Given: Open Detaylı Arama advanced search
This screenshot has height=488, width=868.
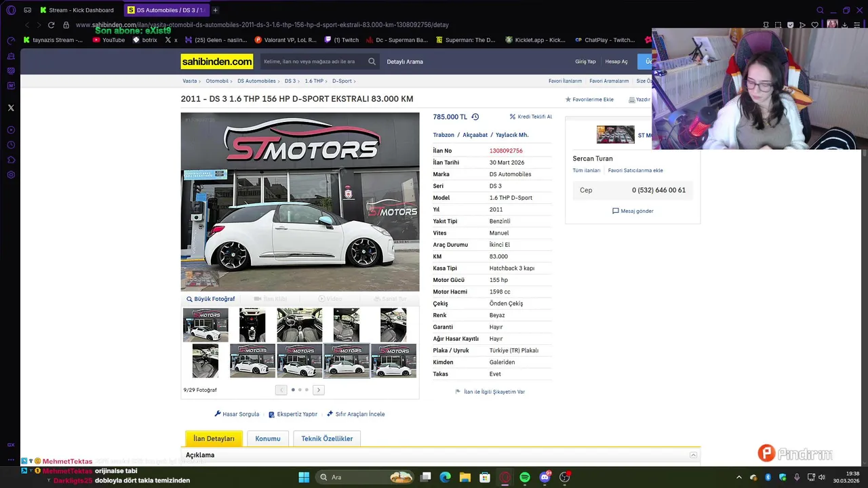Looking at the screenshot, I should pyautogui.click(x=405, y=62).
